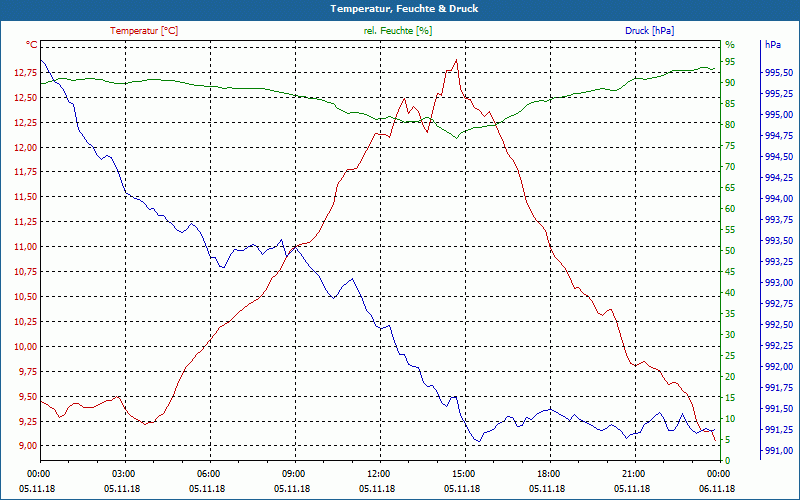Click the '12,00' temperature axis value
The height and width of the screenshot is (500, 800).
26,147
